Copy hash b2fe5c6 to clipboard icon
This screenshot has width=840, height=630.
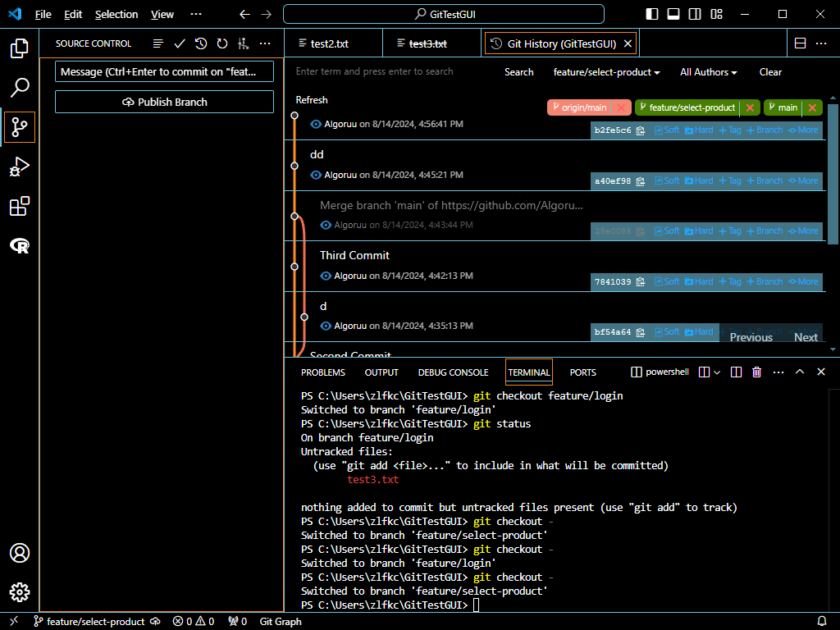point(640,130)
